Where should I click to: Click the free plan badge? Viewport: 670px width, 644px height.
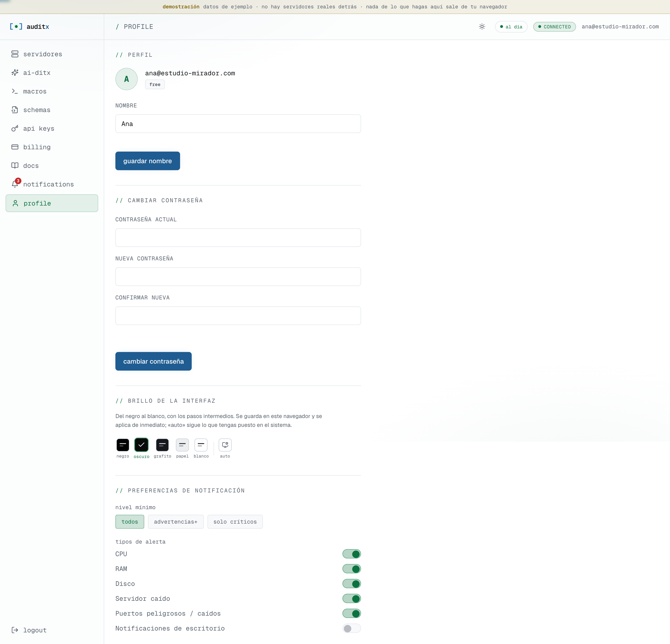click(155, 84)
